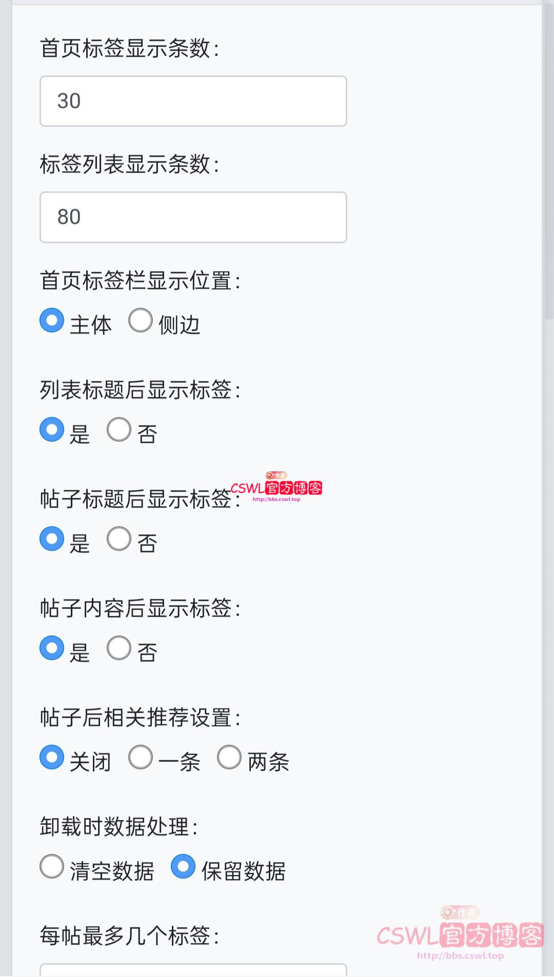Select 主体 position option

coord(51,321)
